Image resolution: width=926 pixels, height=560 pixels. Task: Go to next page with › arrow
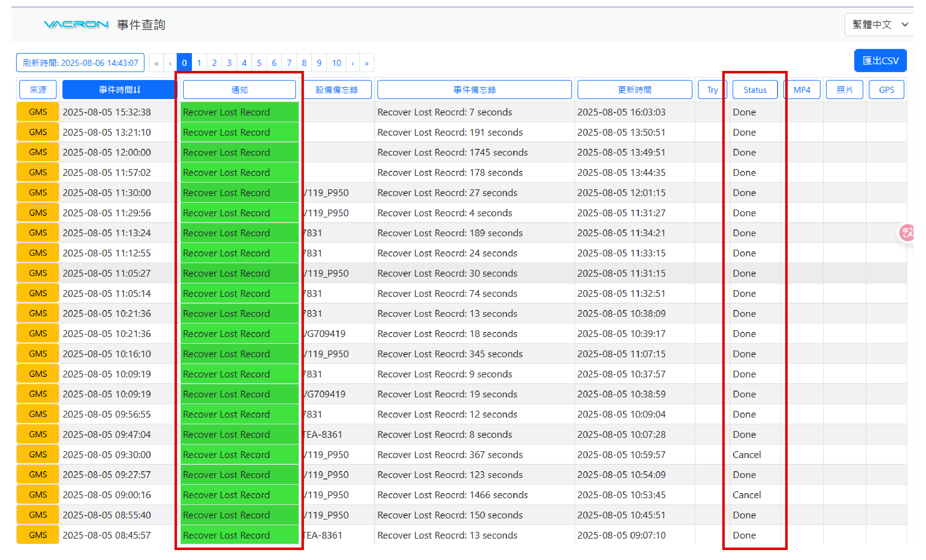pyautogui.click(x=353, y=63)
